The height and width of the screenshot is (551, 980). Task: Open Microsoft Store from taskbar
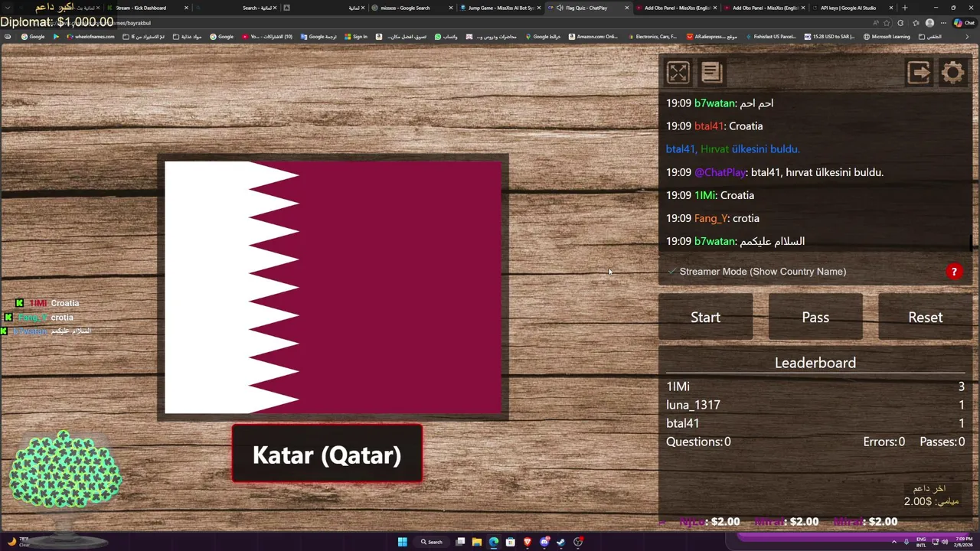coord(511,542)
